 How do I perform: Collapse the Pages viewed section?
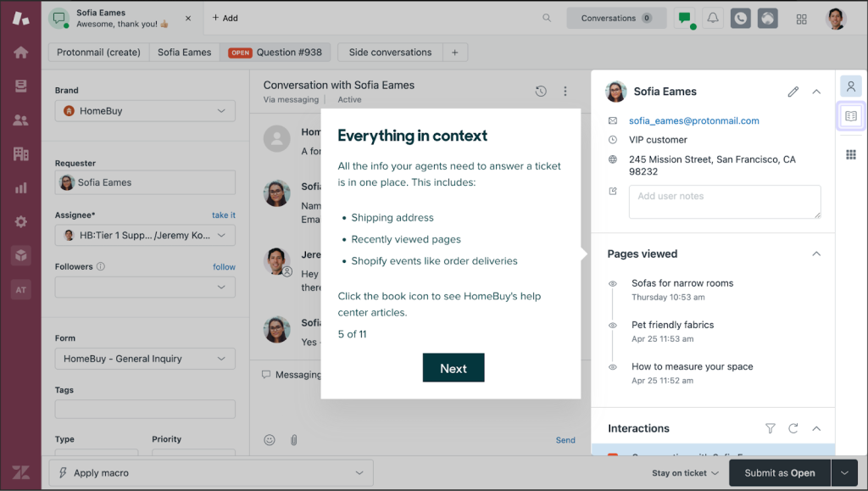coord(816,253)
